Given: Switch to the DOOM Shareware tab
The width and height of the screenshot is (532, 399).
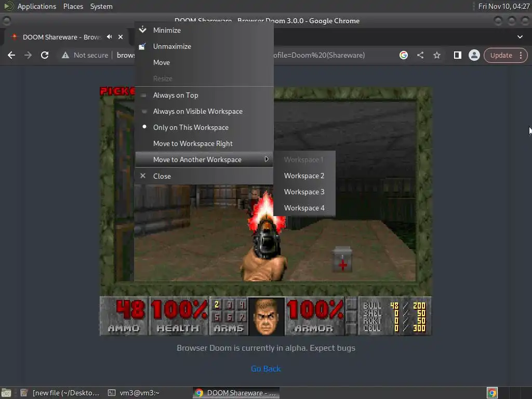Looking at the screenshot, I should (62, 37).
